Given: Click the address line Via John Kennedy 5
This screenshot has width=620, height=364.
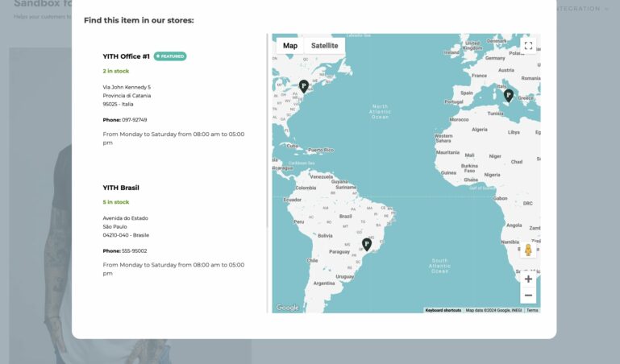Looking at the screenshot, I should pos(127,87).
